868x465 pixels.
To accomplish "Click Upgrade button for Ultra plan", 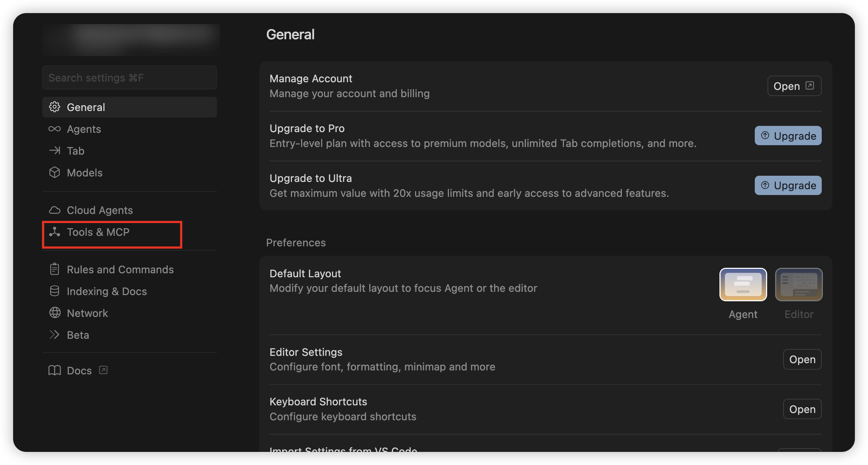I will coord(788,186).
